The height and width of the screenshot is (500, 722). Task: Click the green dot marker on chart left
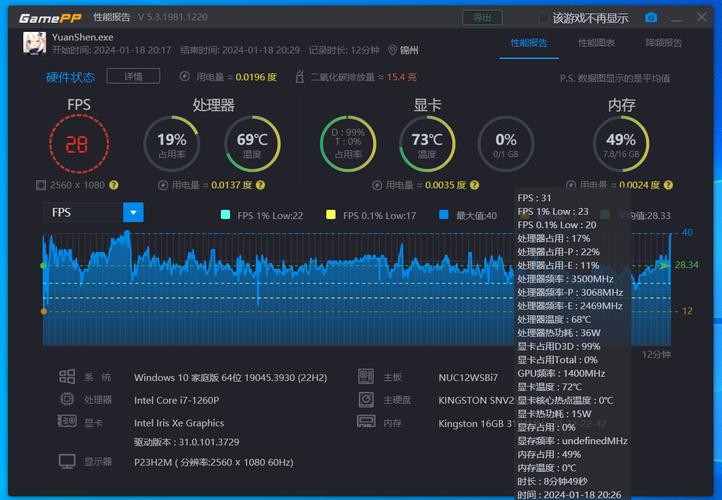click(44, 266)
